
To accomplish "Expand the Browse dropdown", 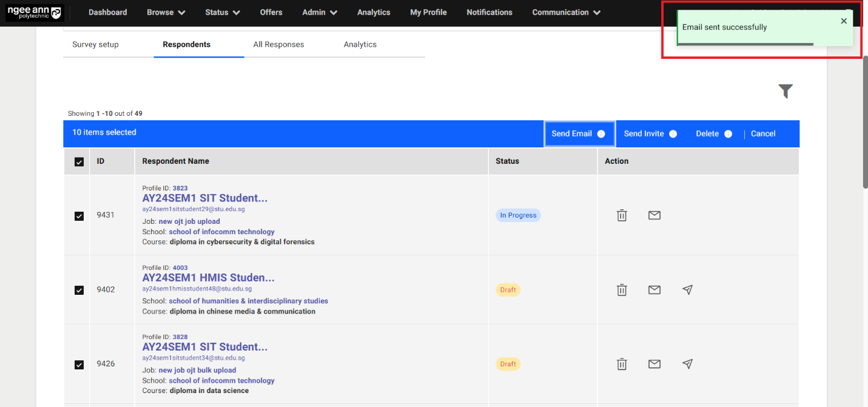I will (x=166, y=12).
